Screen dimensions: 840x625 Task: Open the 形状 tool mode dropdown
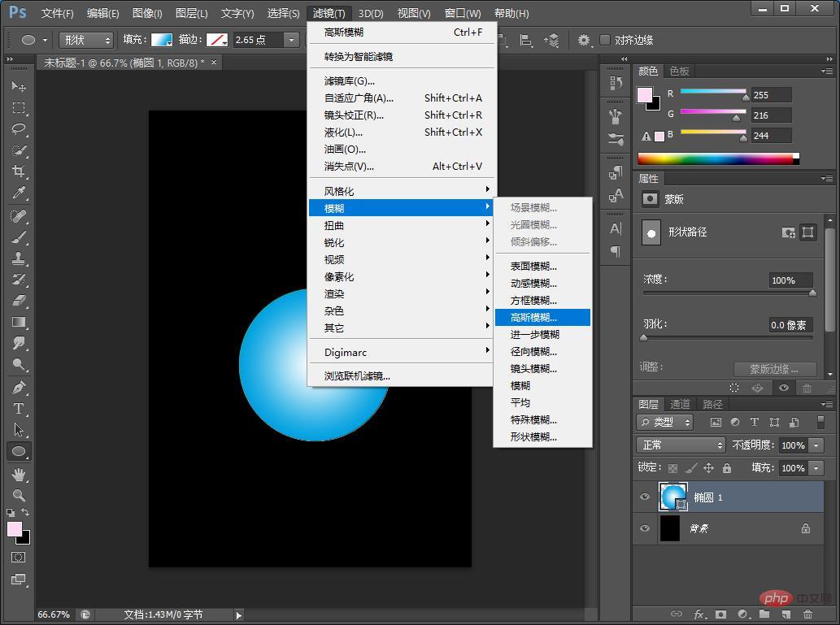pos(85,39)
